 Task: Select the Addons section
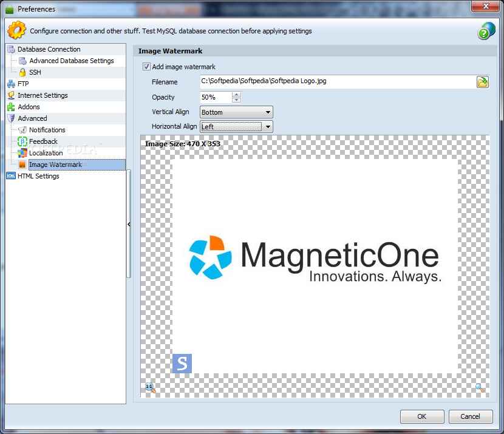(x=29, y=107)
